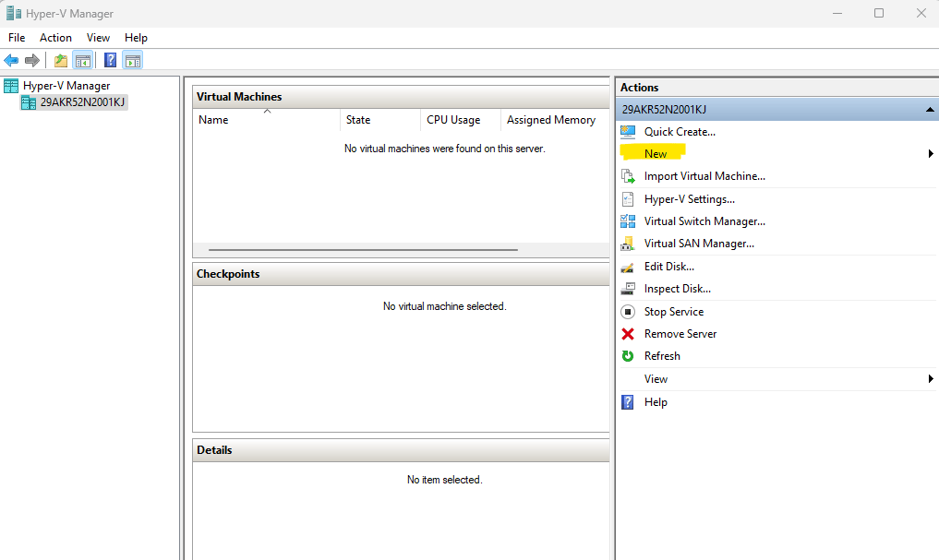Viewport: 939px width, 560px height.
Task: Select Inspect Disk in the Actions pane
Action: pos(677,288)
